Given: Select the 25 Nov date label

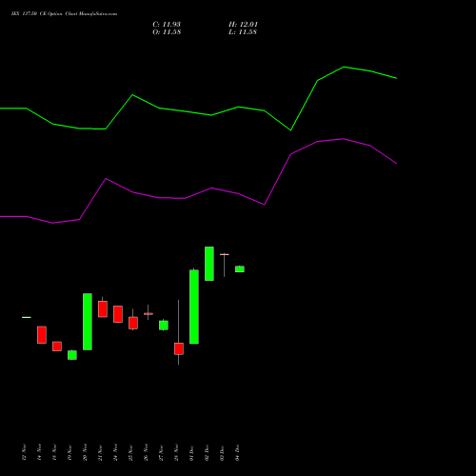Looking at the screenshot, I should click(130, 452).
